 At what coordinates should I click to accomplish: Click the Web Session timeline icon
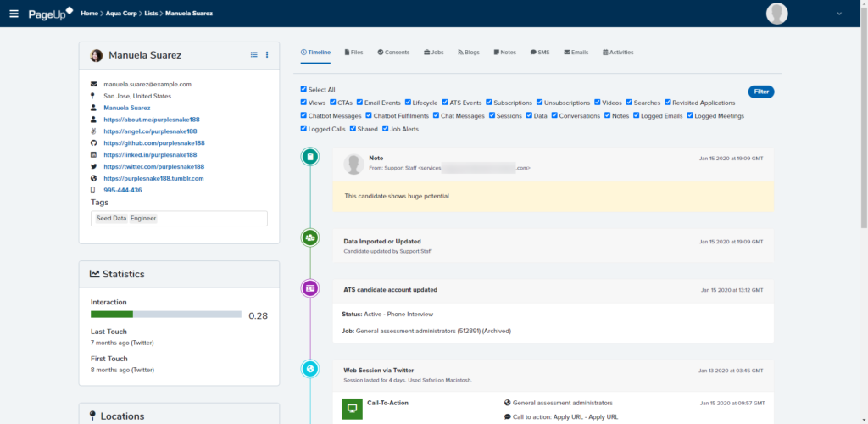[310, 369]
